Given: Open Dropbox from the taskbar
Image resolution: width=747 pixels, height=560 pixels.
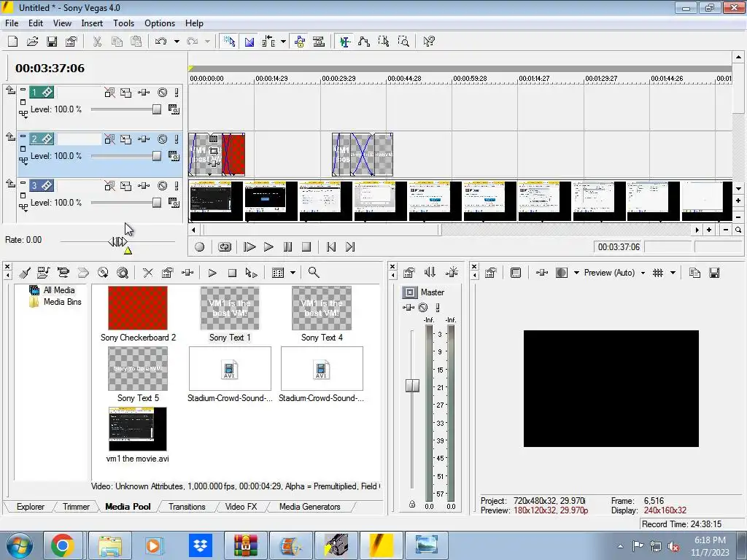Looking at the screenshot, I should [201, 545].
